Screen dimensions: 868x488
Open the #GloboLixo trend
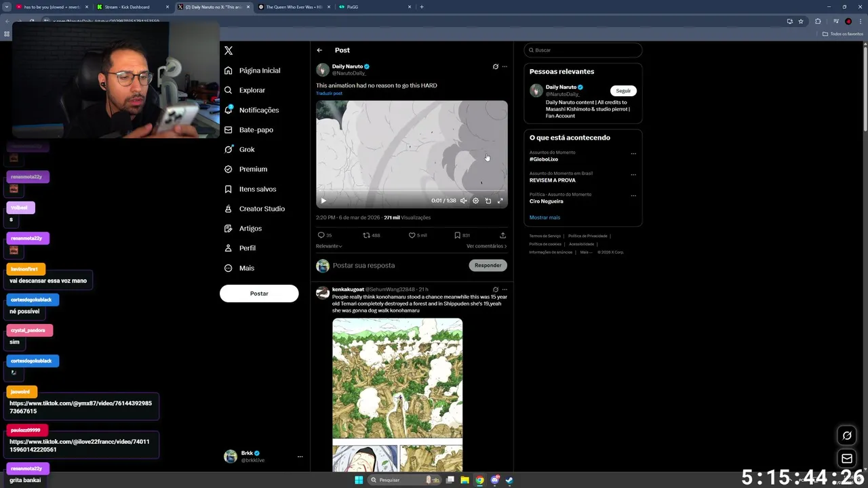pyautogui.click(x=544, y=159)
